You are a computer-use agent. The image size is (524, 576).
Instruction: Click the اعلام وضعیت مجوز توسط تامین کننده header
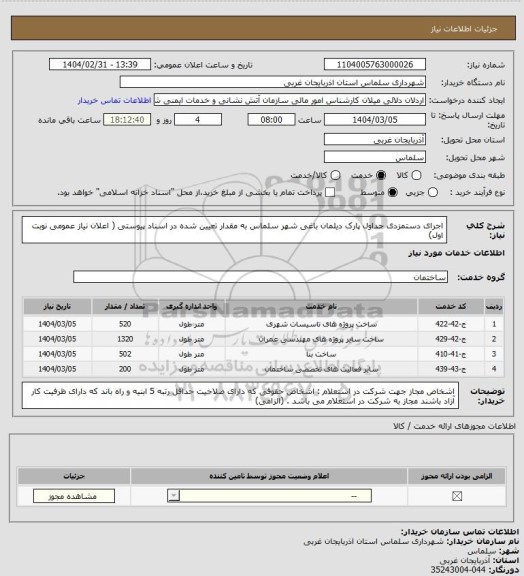coord(269,476)
